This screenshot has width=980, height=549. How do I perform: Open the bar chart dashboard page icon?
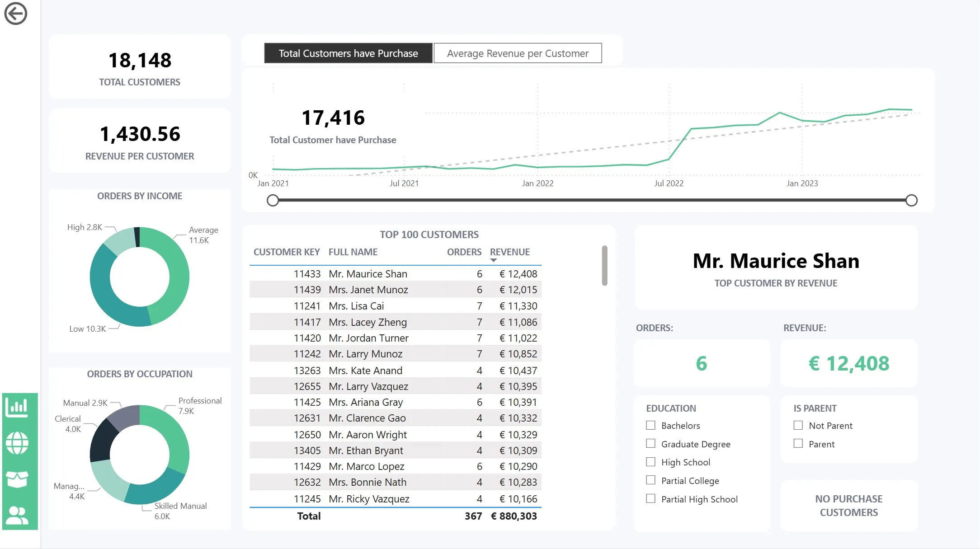tap(17, 408)
